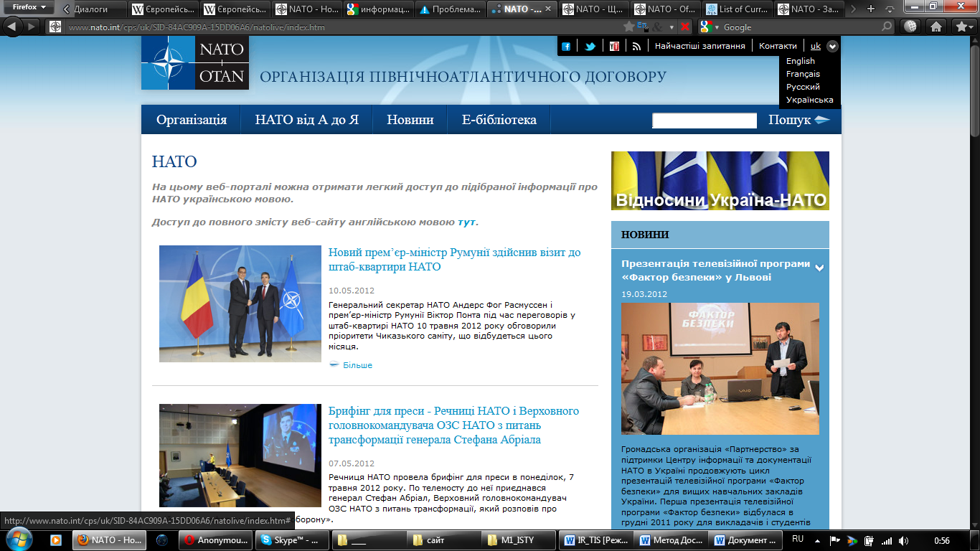Select Français language option
Screen dimensions: 980x551
click(803, 74)
